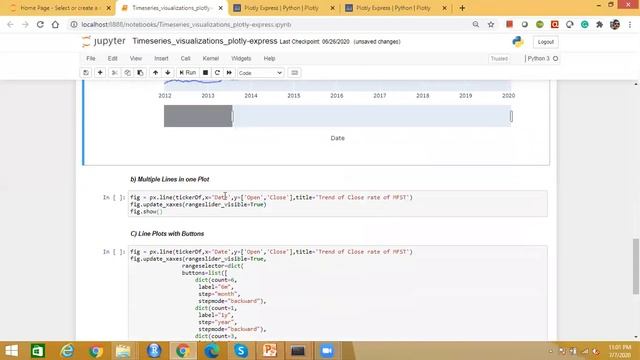Run the selected cell
640x360 pixels.
188,73
